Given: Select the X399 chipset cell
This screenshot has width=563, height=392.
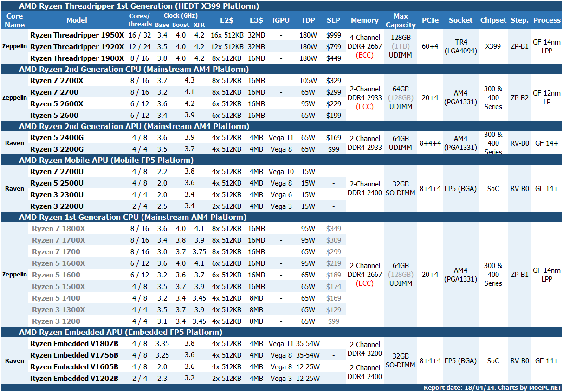Looking at the screenshot, I should coord(493,47).
